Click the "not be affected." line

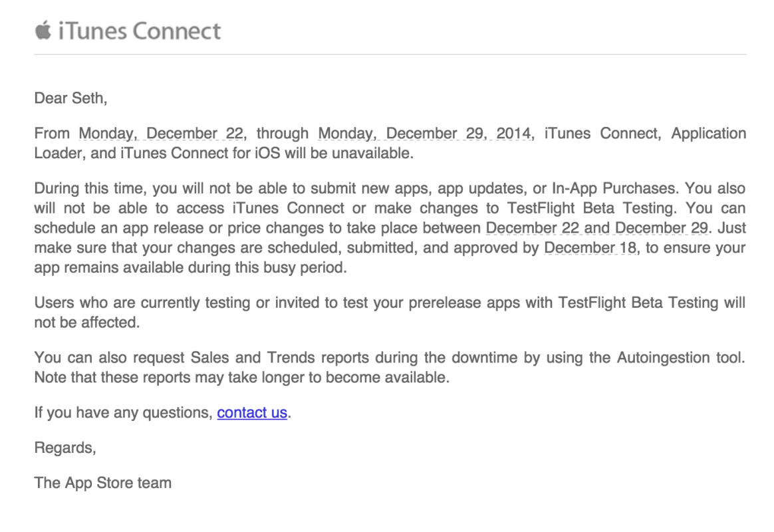pyautogui.click(x=86, y=323)
